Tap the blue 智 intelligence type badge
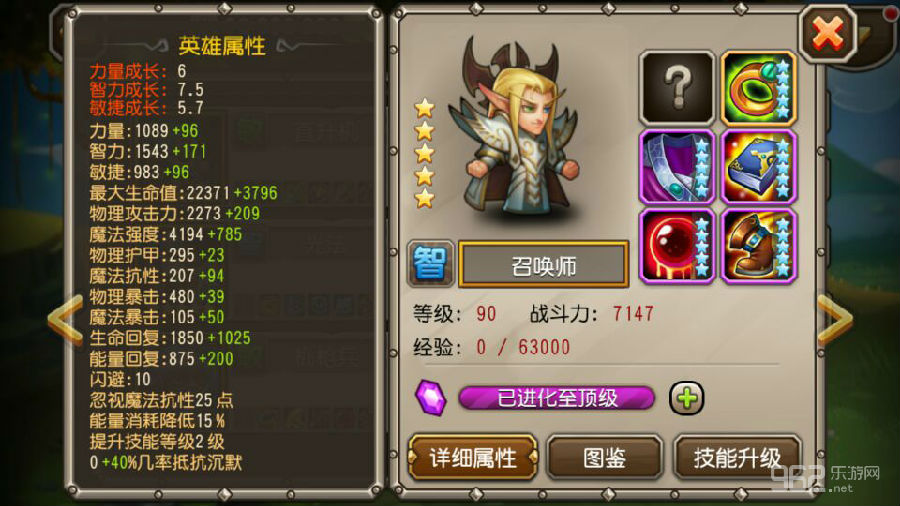Viewport: 900px width, 506px height. pyautogui.click(x=430, y=263)
